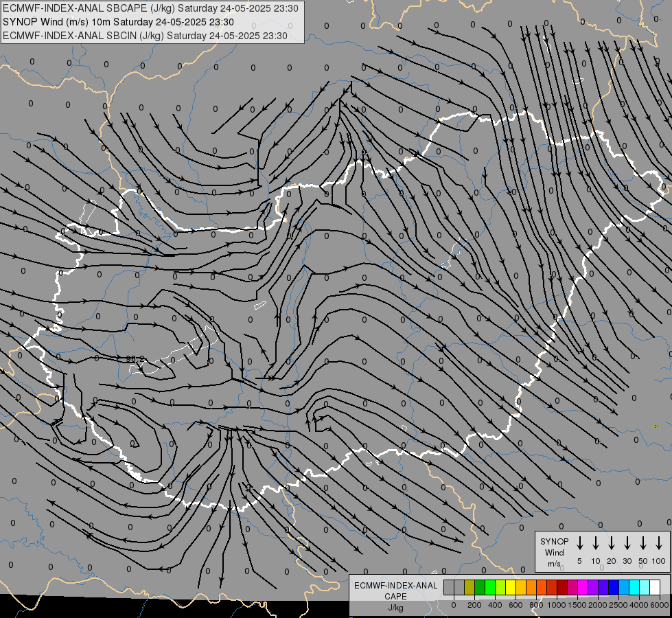Pick the lime yellow-green CAPE swatch
672x618 pixels.
point(500,587)
